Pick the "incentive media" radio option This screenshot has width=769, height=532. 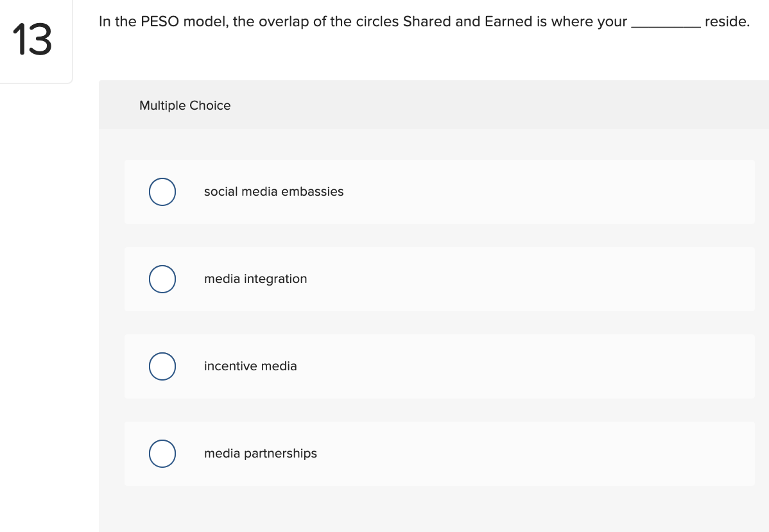pos(162,366)
